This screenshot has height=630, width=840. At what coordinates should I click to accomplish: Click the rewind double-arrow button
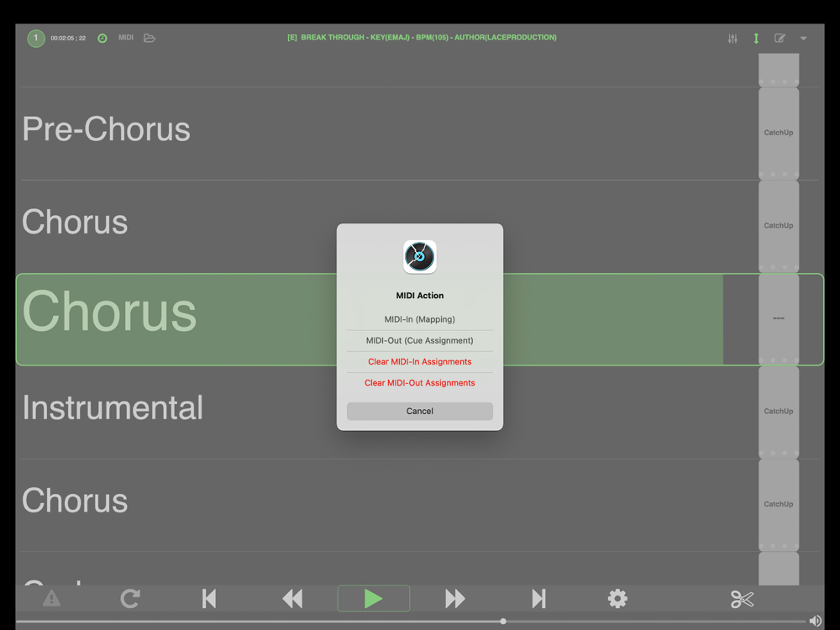(292, 598)
